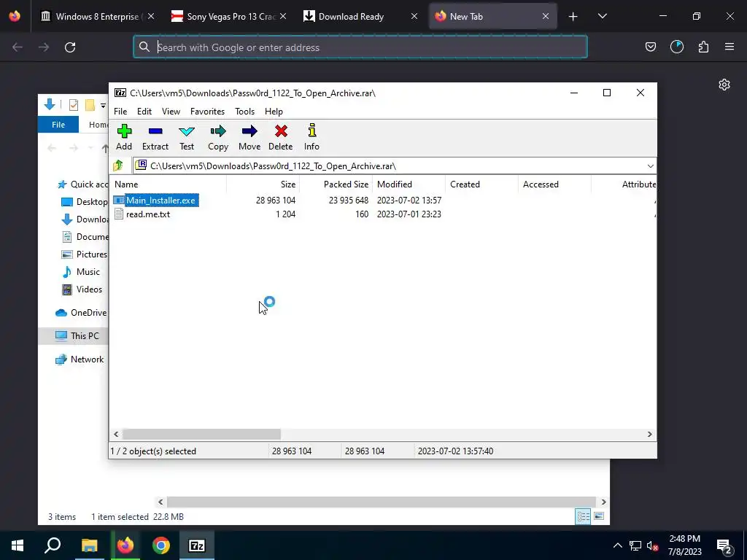Select This PC in Explorer sidebar
The image size is (747, 560).
point(77,336)
